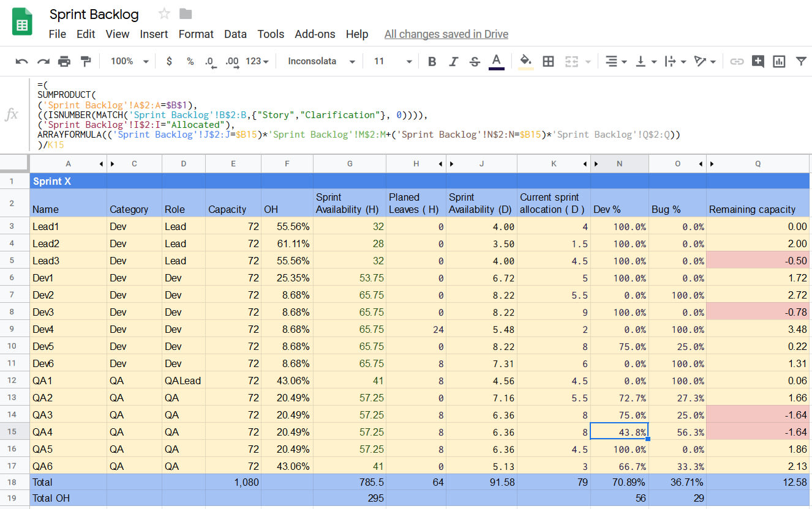The width and height of the screenshot is (812, 509).
Task: Click format as percent button
Action: tap(190, 61)
